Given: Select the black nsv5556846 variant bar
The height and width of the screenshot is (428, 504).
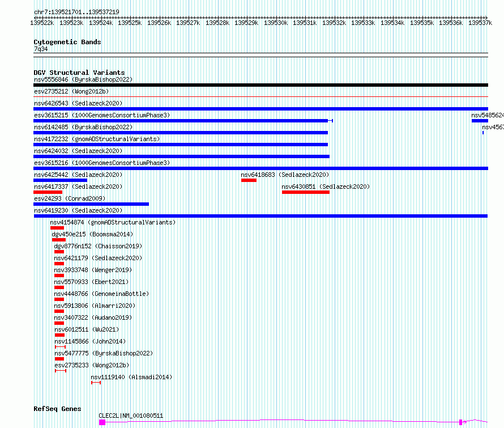Looking at the screenshot, I should pos(260,85).
